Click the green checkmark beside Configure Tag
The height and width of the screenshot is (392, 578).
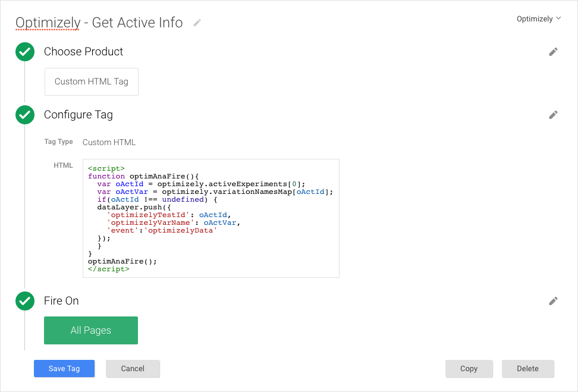pyautogui.click(x=24, y=115)
